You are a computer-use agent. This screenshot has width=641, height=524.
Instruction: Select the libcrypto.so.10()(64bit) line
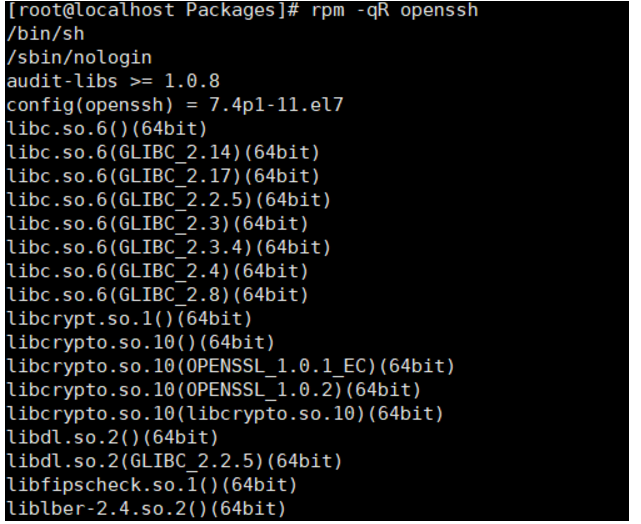(141, 342)
